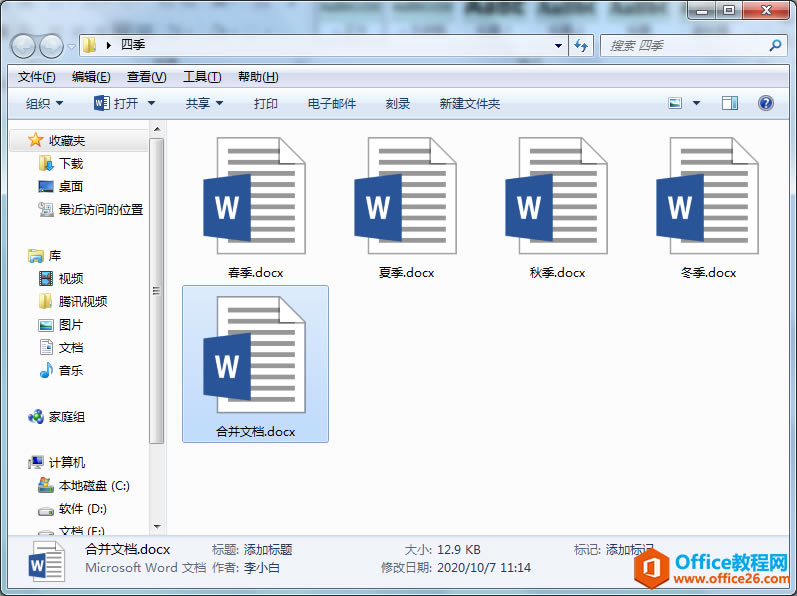Select 视频 library in the sidebar
The width and height of the screenshot is (797, 596).
point(71,278)
